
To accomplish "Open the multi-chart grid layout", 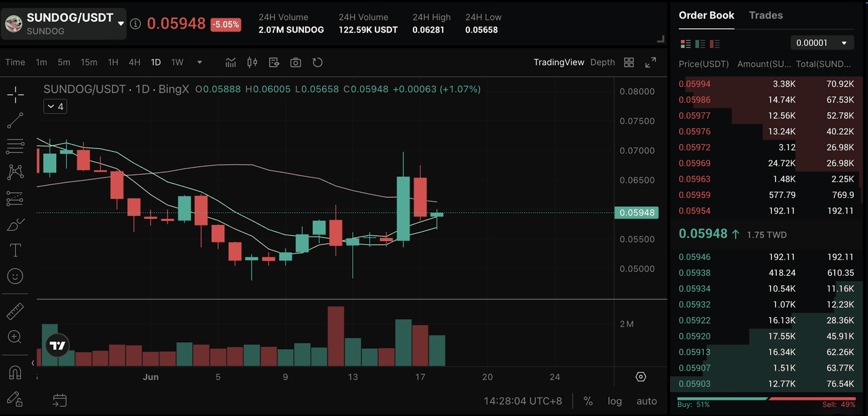I will (629, 62).
